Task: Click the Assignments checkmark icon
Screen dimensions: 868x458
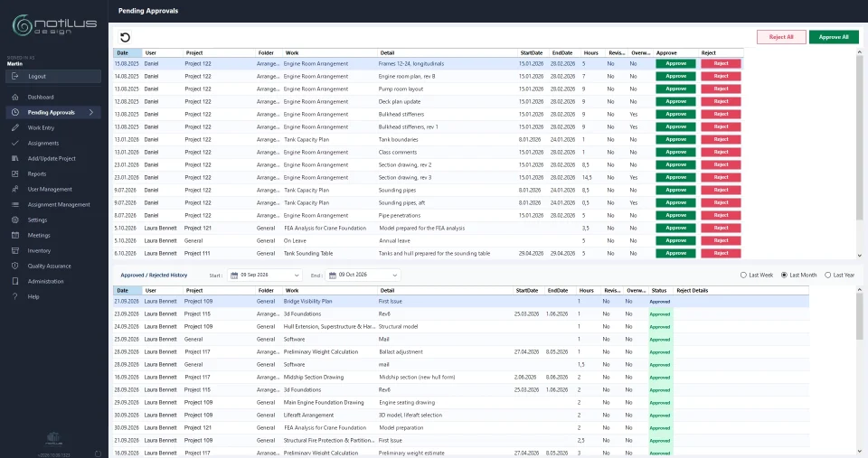Action: 15,144
